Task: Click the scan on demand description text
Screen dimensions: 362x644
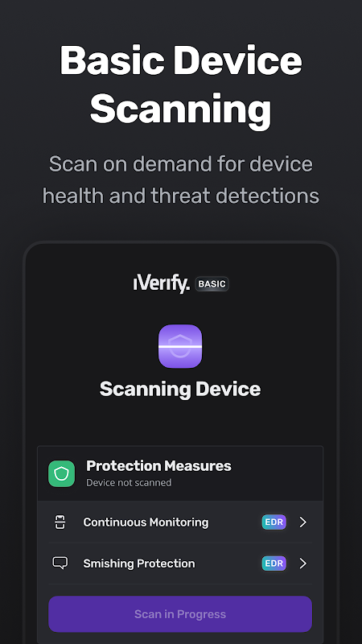Action: click(x=180, y=180)
